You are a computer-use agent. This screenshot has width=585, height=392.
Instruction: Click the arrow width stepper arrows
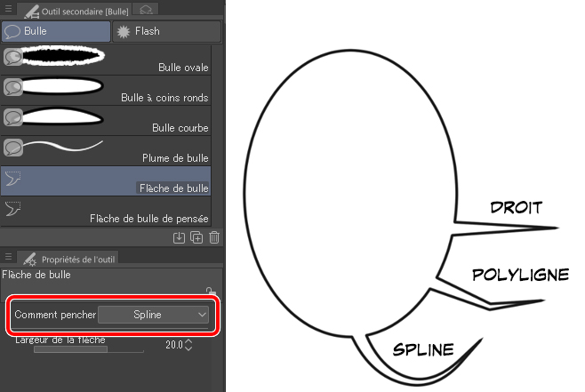pos(188,345)
